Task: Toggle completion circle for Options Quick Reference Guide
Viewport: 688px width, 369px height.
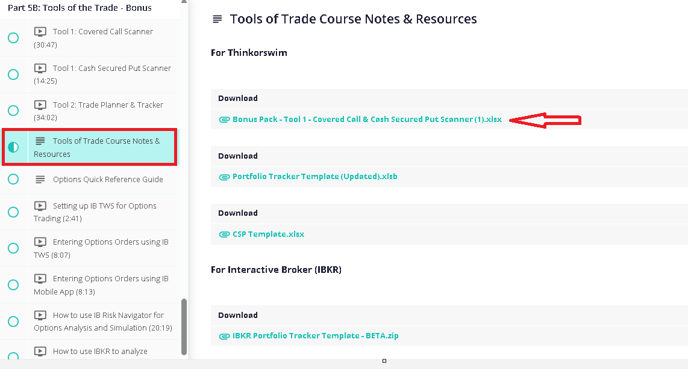Action: pos(13,179)
